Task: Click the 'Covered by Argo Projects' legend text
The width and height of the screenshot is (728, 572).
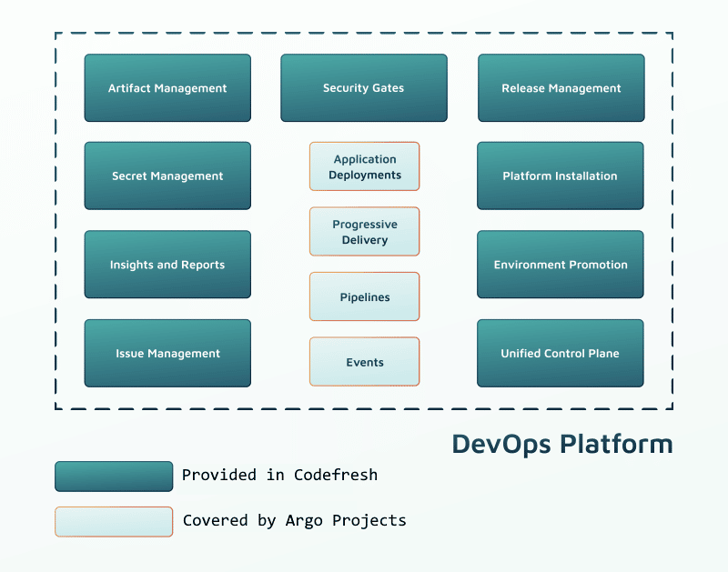Action: point(294,521)
